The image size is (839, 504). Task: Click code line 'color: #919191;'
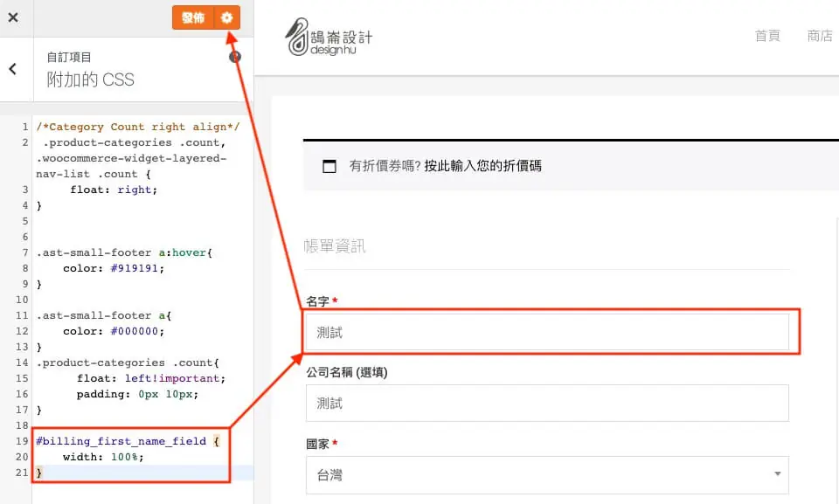click(114, 268)
